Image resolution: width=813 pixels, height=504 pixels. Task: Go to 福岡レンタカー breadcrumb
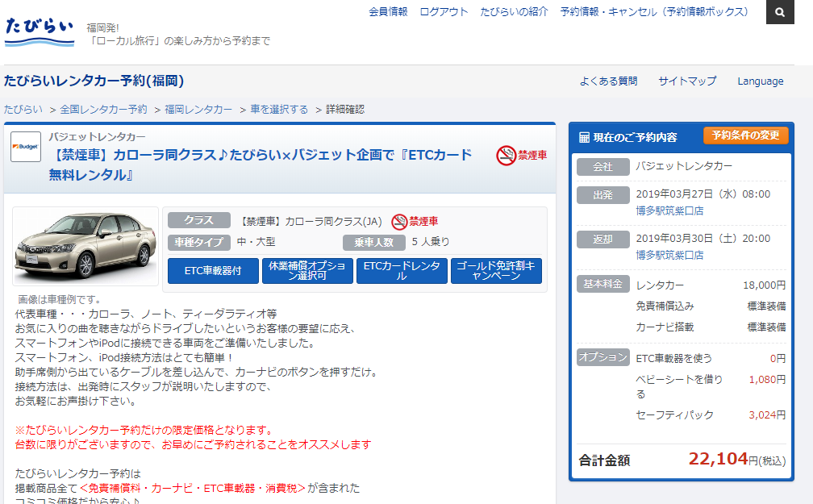(198, 110)
